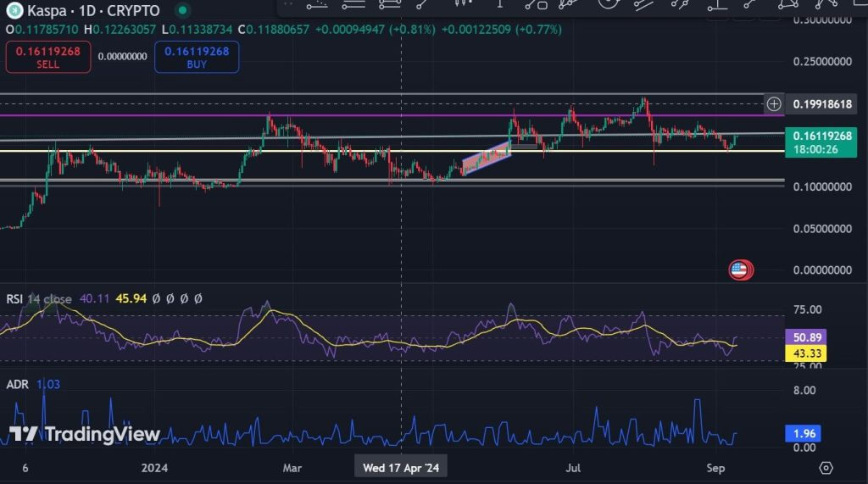The height and width of the screenshot is (484, 868).
Task: Click the green current price label with countdown
Action: (821, 142)
